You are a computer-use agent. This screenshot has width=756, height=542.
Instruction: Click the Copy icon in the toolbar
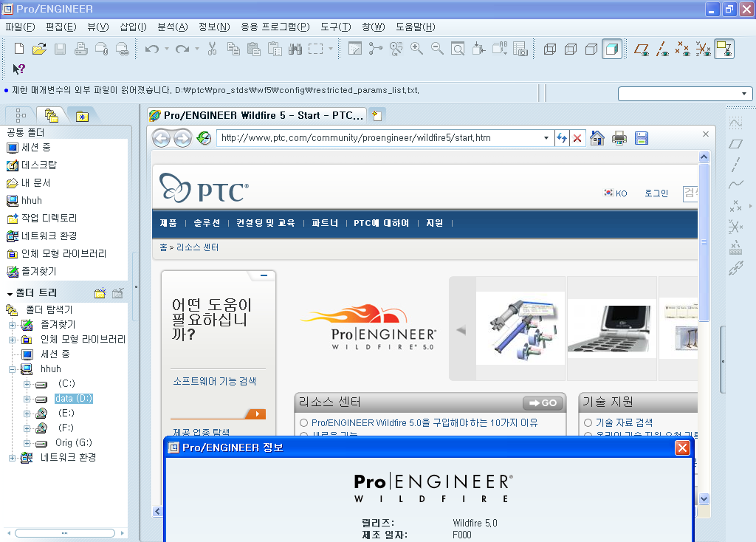[x=233, y=49]
